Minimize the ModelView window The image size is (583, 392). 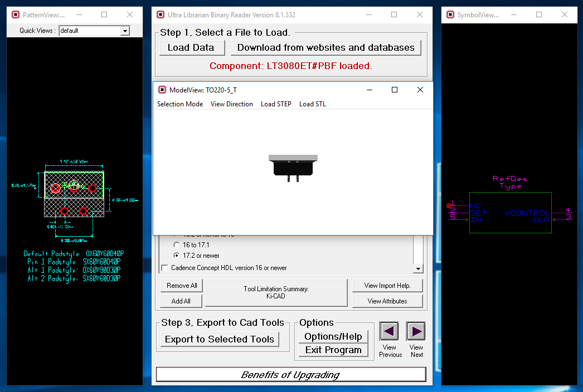(369, 90)
